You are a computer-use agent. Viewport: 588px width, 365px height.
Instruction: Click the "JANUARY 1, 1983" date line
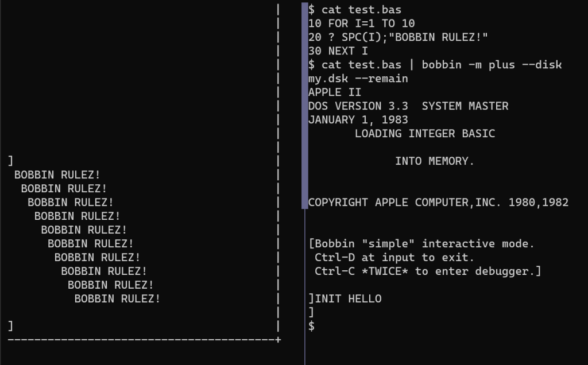(358, 120)
